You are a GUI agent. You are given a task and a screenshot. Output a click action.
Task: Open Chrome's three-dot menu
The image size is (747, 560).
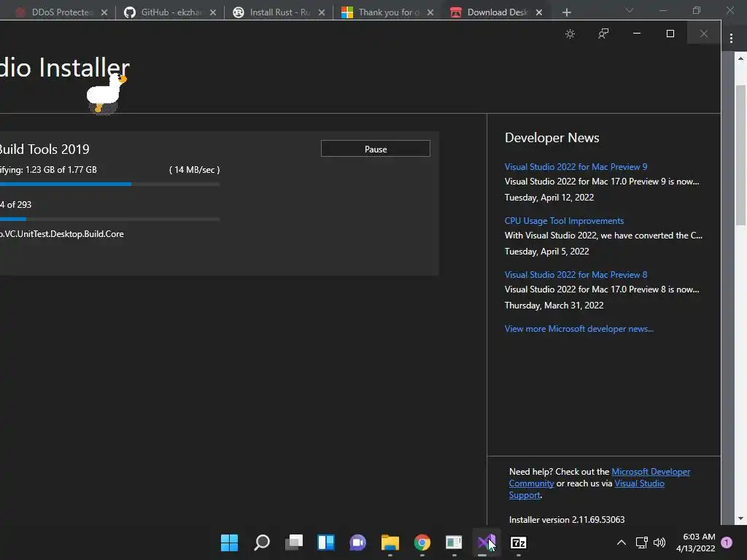tap(731, 38)
